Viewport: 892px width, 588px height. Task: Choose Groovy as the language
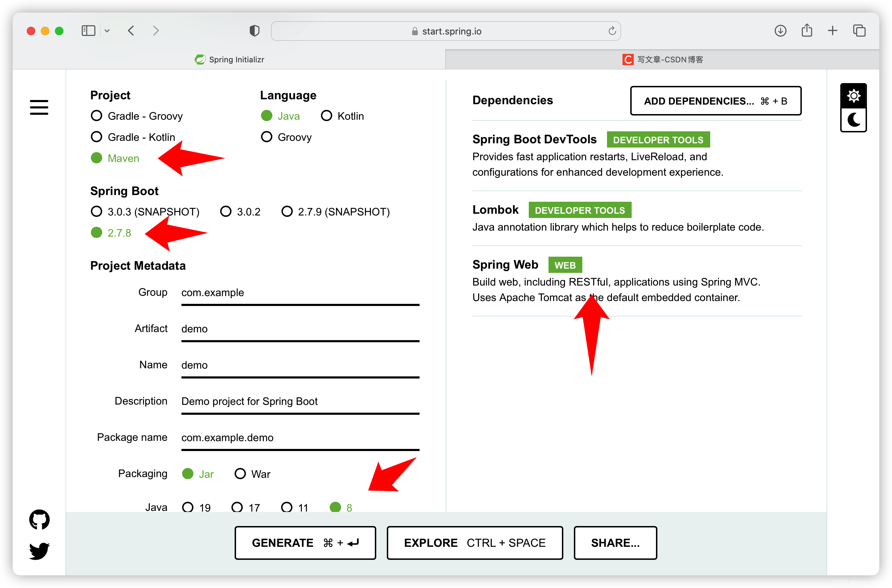point(286,137)
